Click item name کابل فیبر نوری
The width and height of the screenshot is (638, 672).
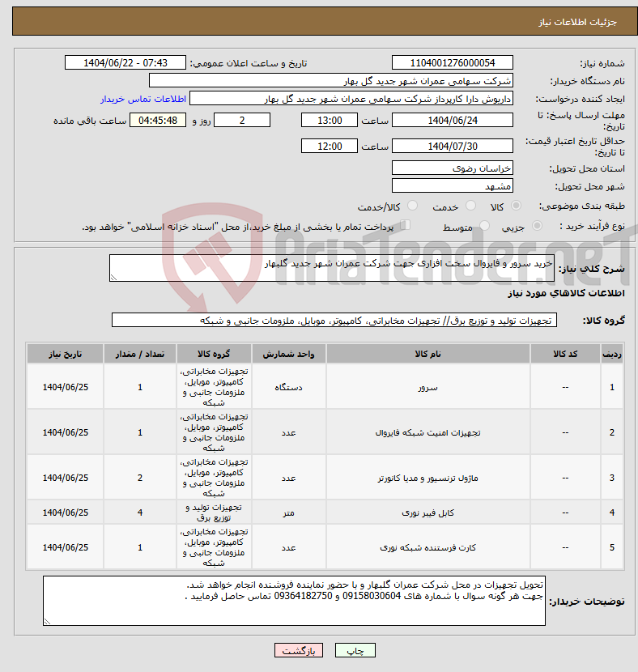[427, 513]
